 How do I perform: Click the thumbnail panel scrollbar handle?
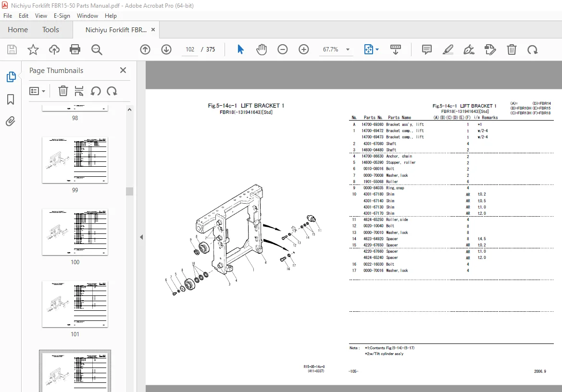tap(129, 191)
